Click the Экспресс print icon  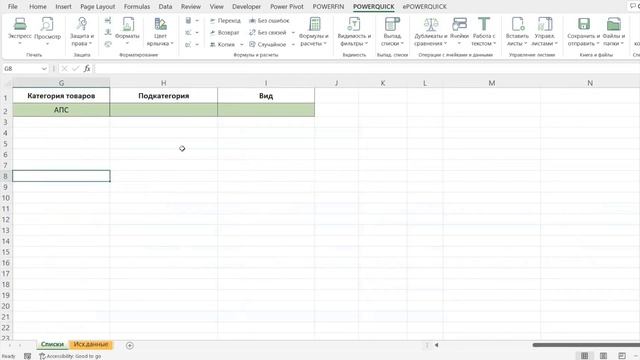pyautogui.click(x=20, y=24)
